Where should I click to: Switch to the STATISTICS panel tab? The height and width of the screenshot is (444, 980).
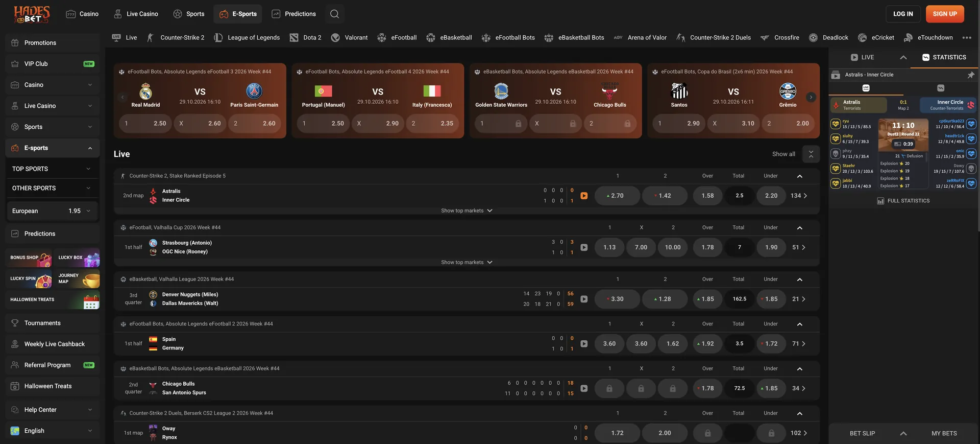tap(944, 57)
